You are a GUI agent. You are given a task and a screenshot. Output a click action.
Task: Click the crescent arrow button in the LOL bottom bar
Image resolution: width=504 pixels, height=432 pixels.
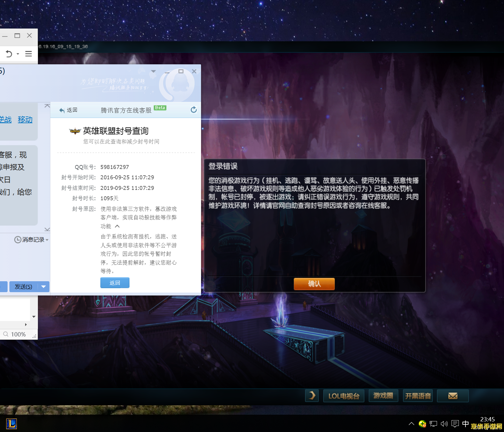coord(312,396)
